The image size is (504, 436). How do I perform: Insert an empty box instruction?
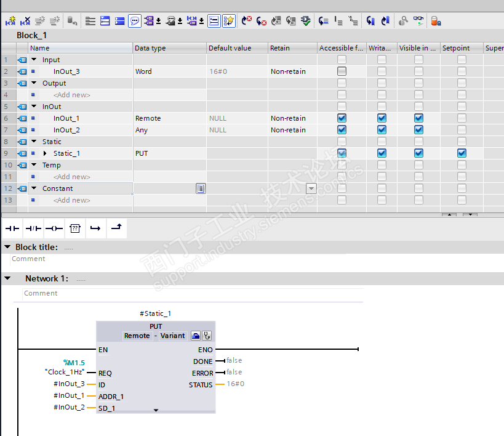coord(75,228)
